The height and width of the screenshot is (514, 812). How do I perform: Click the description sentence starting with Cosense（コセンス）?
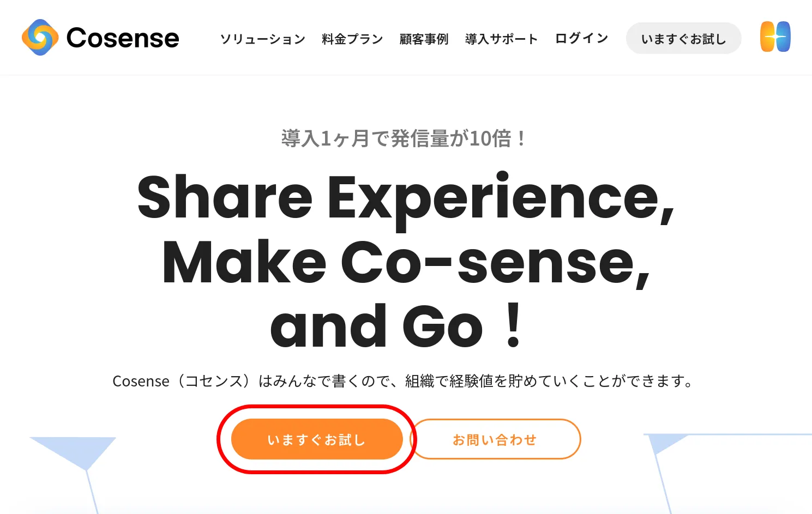[403, 381]
